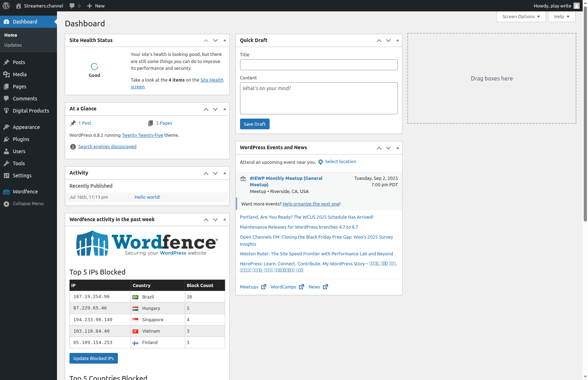Open the Wordfence menu
This screenshot has width=588, height=380.
pyautogui.click(x=28, y=192)
